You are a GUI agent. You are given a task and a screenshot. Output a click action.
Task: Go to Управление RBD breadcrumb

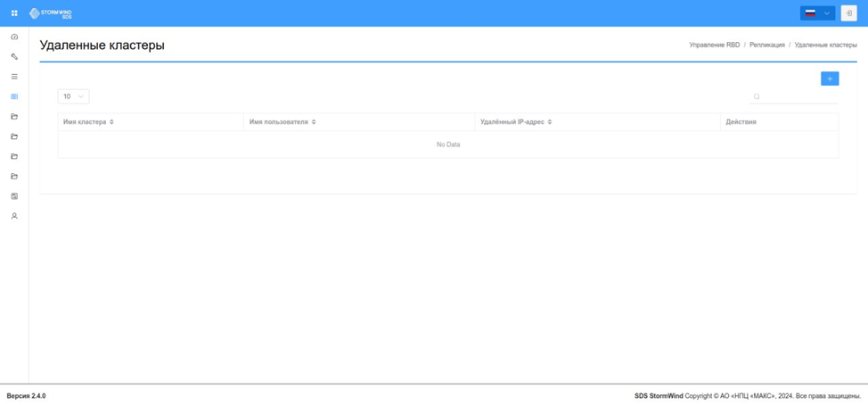click(x=714, y=45)
